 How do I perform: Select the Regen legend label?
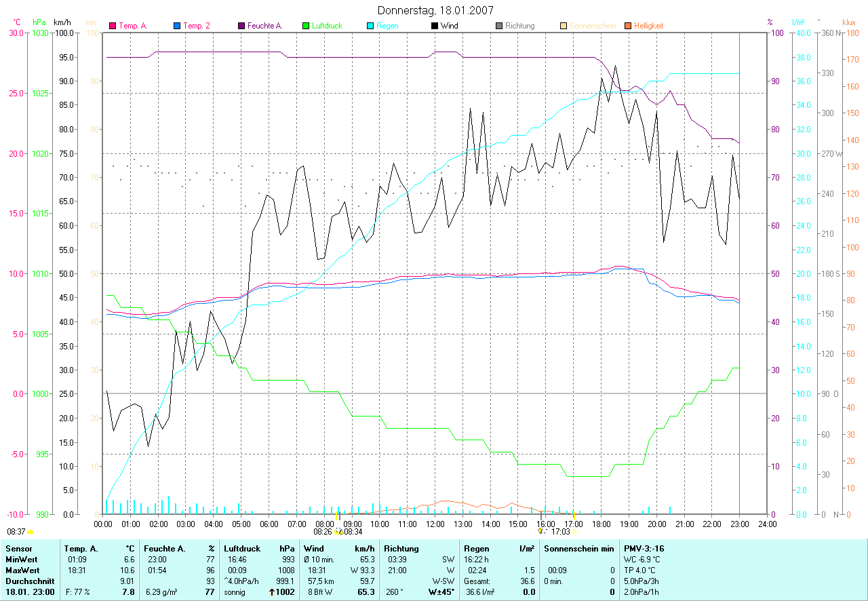tap(387, 26)
